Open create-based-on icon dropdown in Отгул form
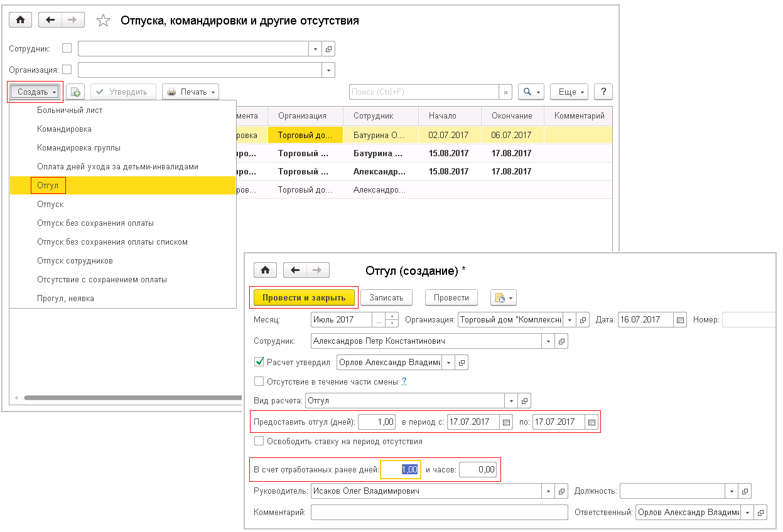The width and height of the screenshot is (783, 532). coord(503,297)
